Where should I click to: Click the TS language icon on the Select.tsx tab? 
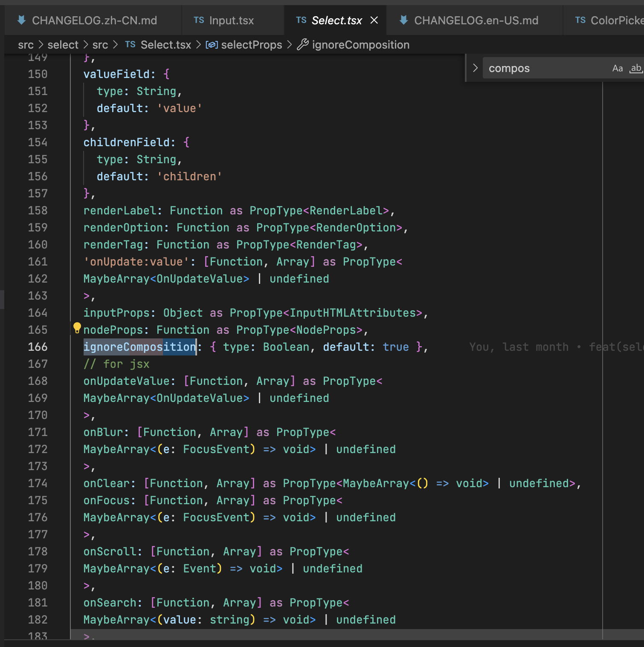click(301, 20)
